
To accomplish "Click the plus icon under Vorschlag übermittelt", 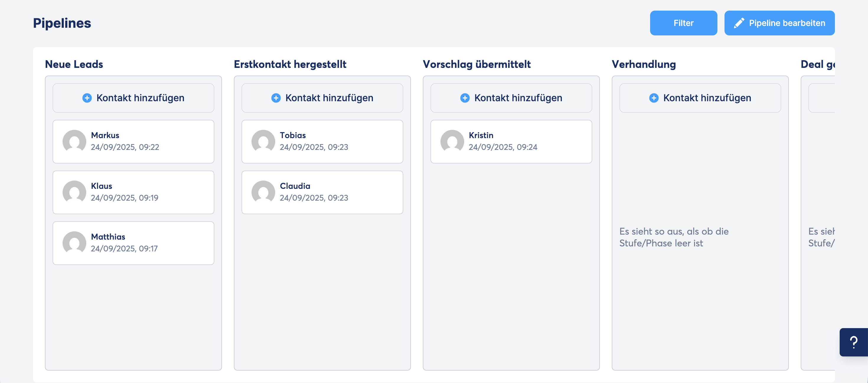I will click(x=465, y=98).
